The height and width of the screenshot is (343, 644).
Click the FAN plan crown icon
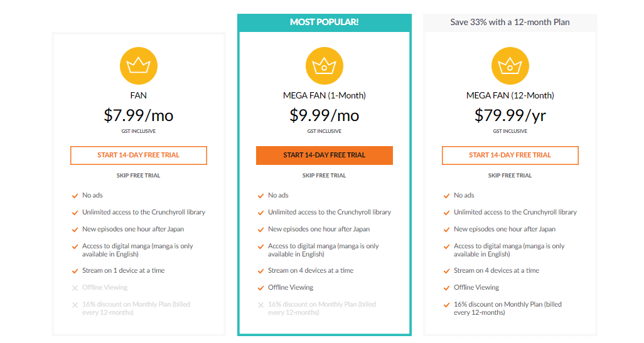(x=139, y=66)
